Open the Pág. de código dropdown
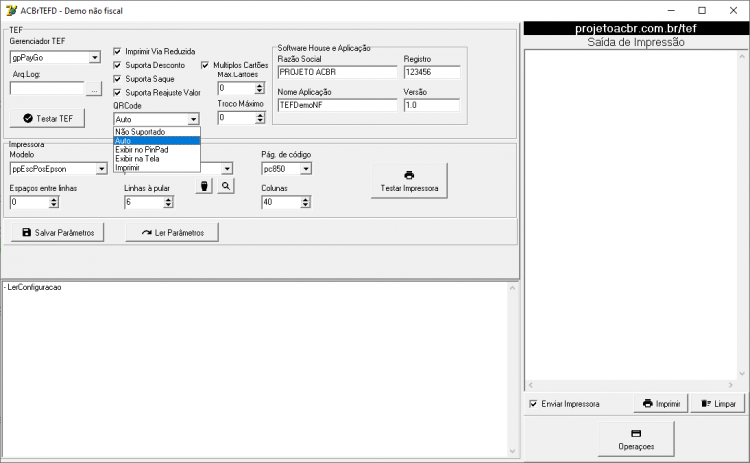 coord(306,169)
